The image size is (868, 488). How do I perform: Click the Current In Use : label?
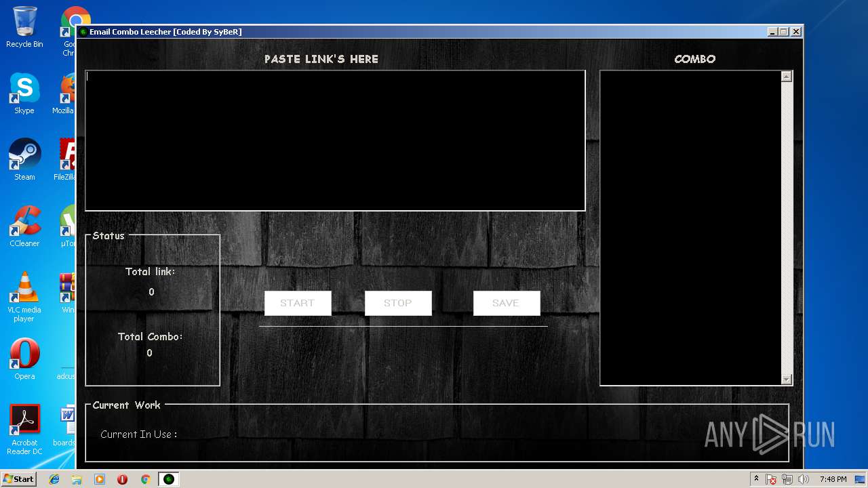(x=139, y=434)
